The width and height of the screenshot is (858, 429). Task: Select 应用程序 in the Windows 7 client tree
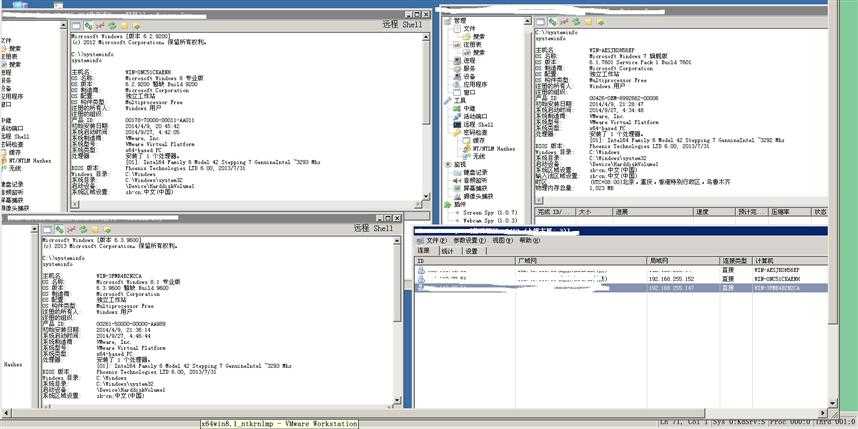(x=476, y=85)
